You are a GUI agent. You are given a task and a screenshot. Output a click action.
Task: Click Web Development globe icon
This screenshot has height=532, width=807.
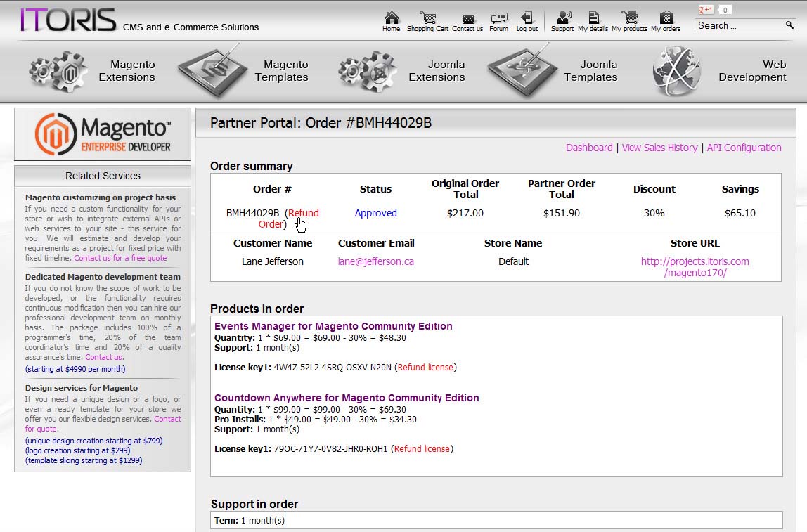(x=677, y=72)
